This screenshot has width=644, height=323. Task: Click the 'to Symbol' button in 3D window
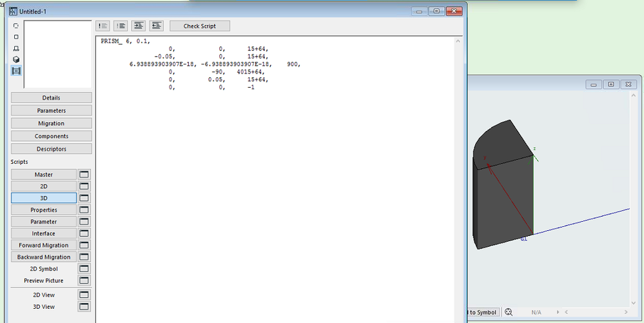(x=483, y=312)
